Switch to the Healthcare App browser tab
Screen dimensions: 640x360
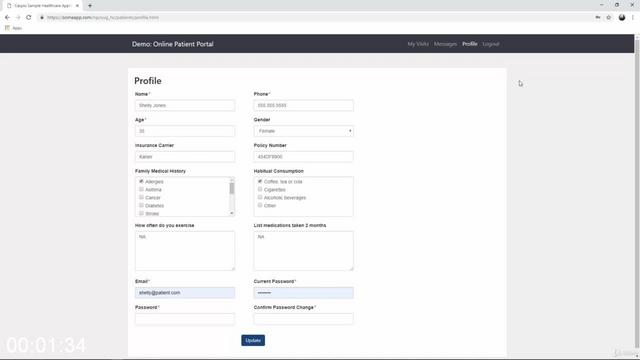[42, 6]
